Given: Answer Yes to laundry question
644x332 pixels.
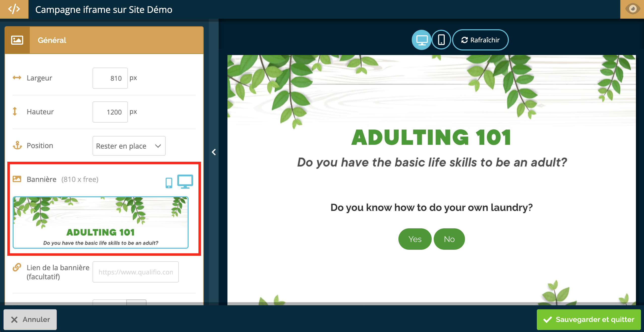Looking at the screenshot, I should point(415,239).
